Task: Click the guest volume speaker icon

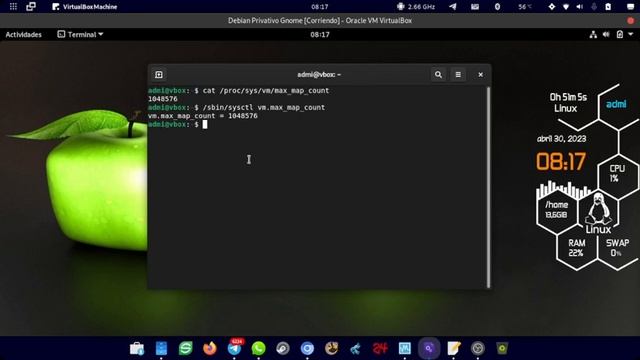Action: (x=606, y=35)
